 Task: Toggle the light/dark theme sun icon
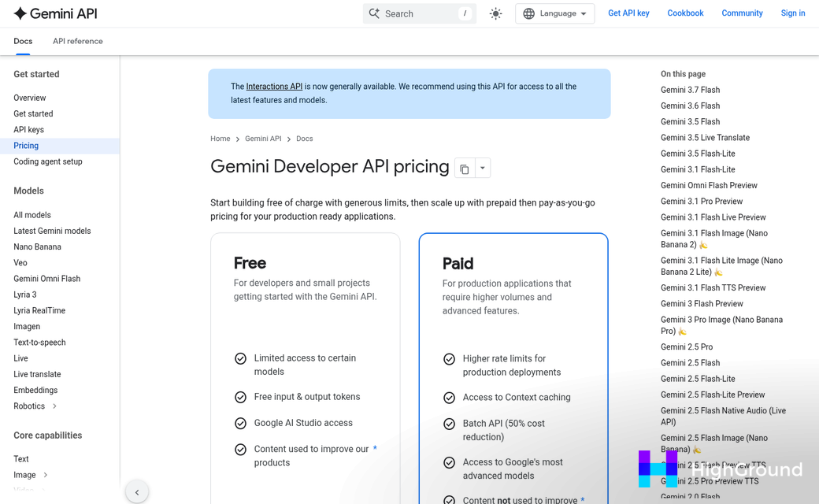tap(495, 13)
